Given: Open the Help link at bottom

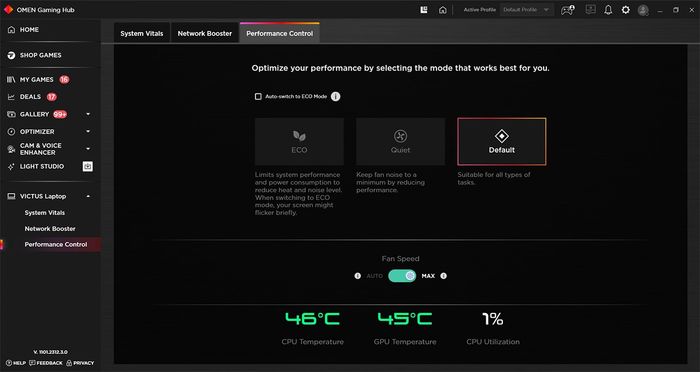Looking at the screenshot, I should click(x=16, y=363).
